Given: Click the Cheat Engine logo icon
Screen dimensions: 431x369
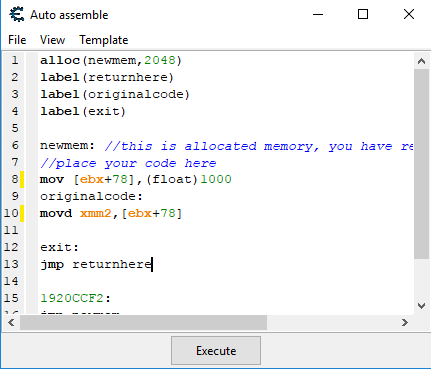Looking at the screenshot, I should click(x=17, y=14).
